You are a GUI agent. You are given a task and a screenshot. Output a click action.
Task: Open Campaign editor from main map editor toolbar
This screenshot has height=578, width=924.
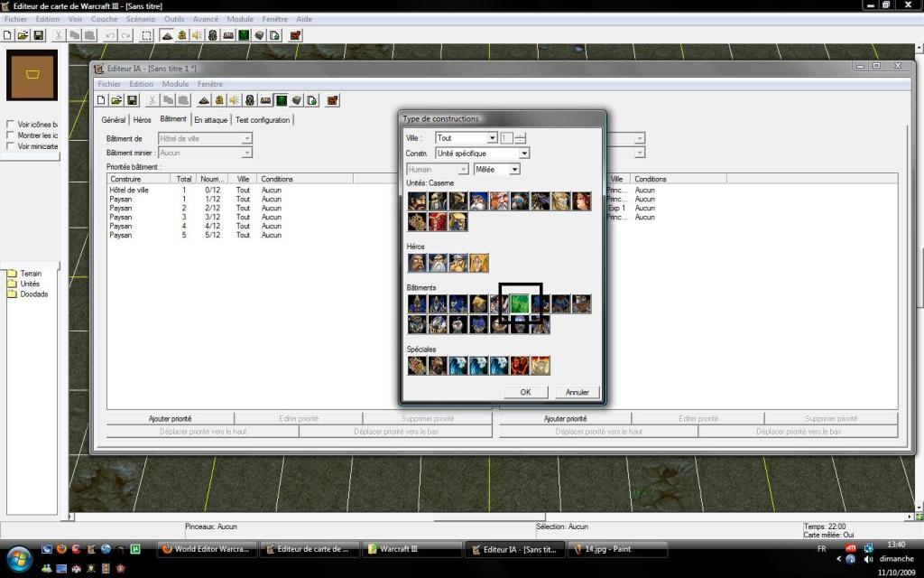(228, 35)
